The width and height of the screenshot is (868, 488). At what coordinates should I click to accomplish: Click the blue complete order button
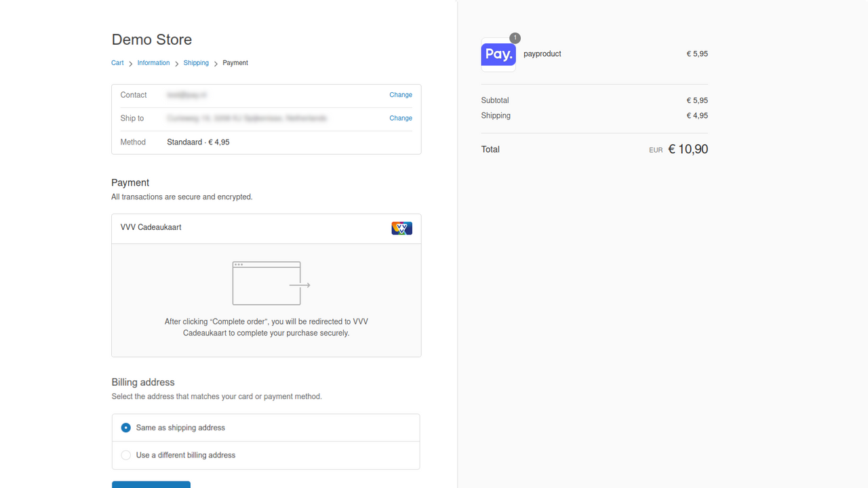tap(151, 485)
